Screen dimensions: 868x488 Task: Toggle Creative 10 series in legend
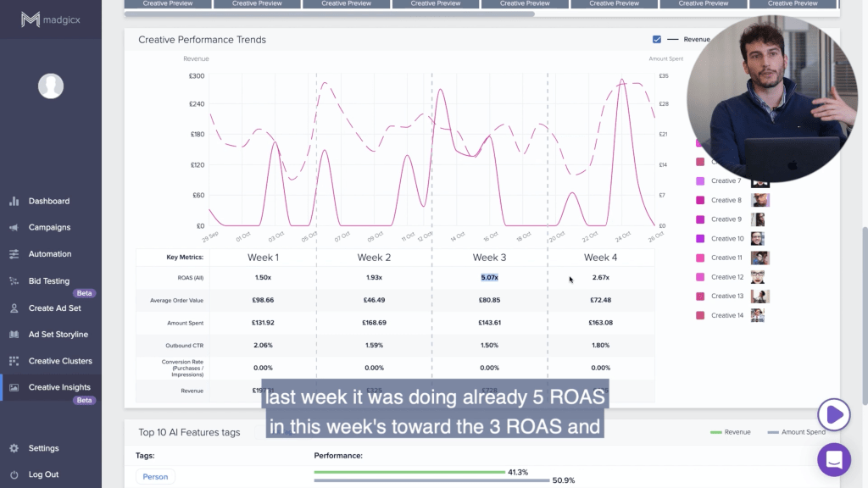(x=700, y=239)
